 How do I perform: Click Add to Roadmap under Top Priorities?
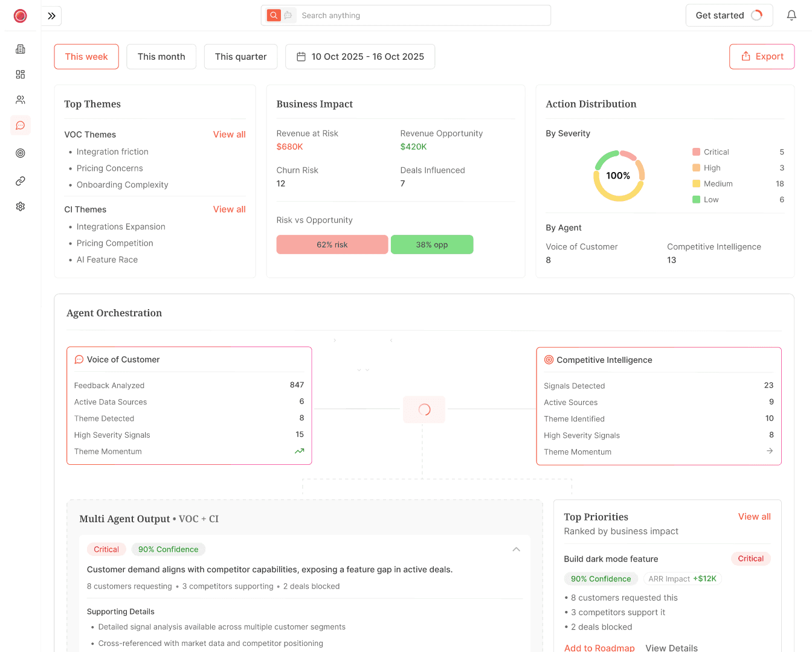coord(599,647)
